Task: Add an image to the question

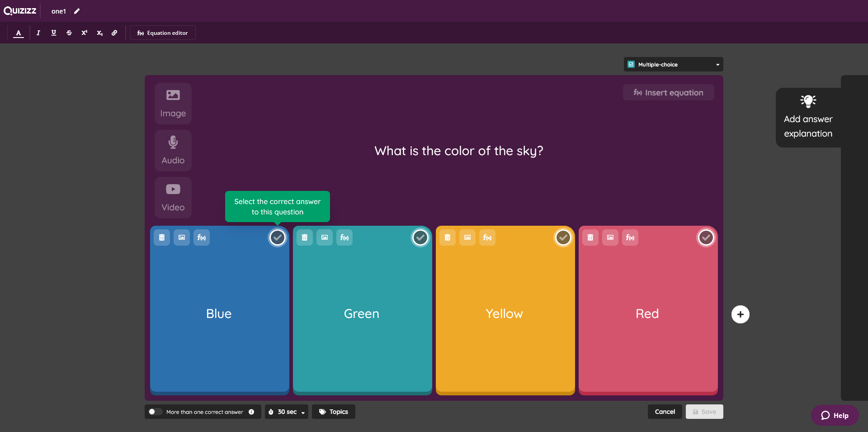Action: point(172,103)
